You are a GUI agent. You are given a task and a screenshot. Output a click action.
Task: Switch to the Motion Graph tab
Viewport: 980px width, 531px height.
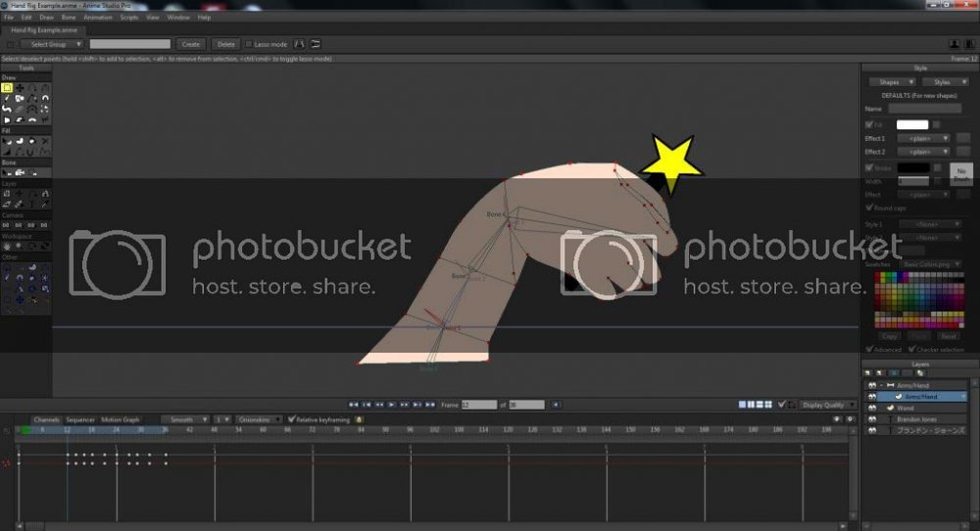[121, 419]
